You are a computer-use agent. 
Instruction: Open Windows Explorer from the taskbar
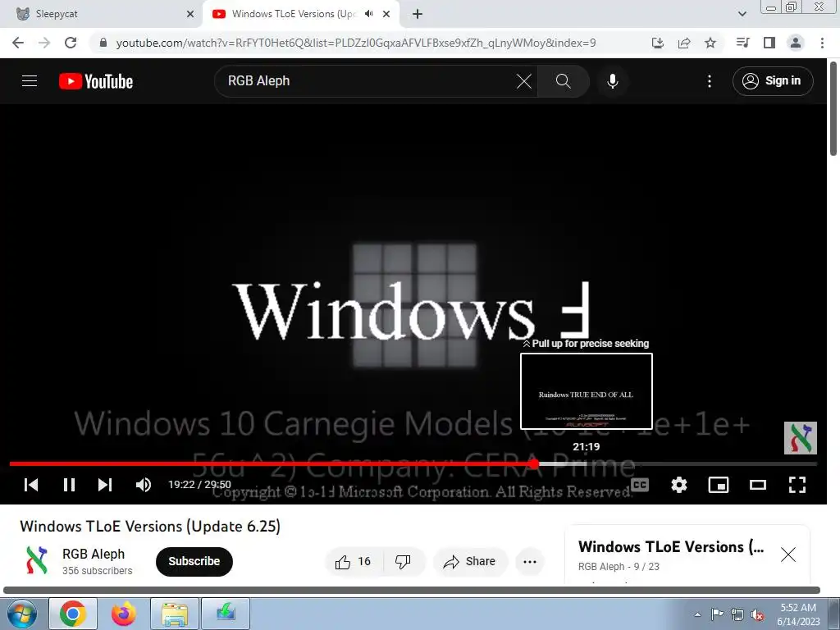pos(175,614)
